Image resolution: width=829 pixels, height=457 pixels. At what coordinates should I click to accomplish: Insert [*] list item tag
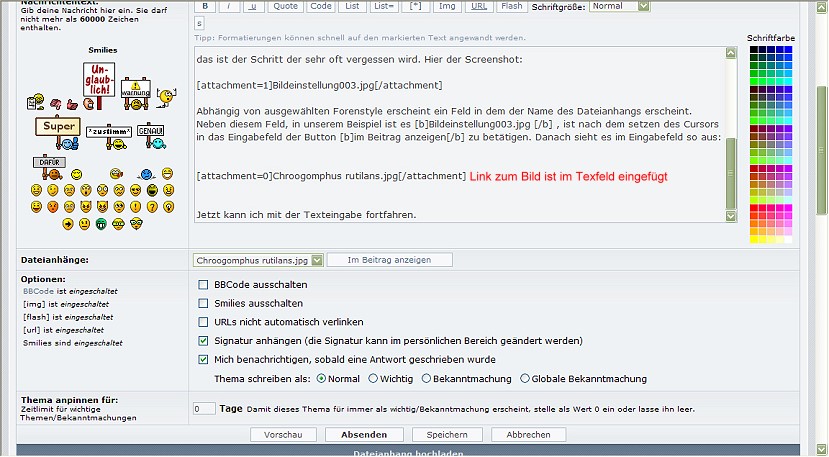pos(416,6)
